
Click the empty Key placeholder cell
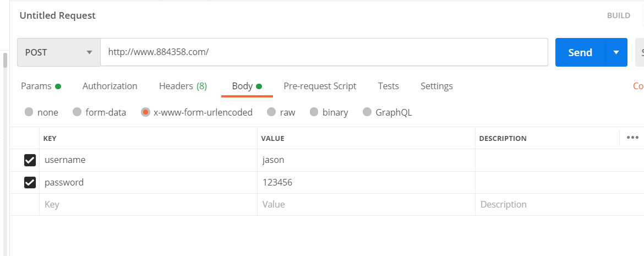point(148,205)
